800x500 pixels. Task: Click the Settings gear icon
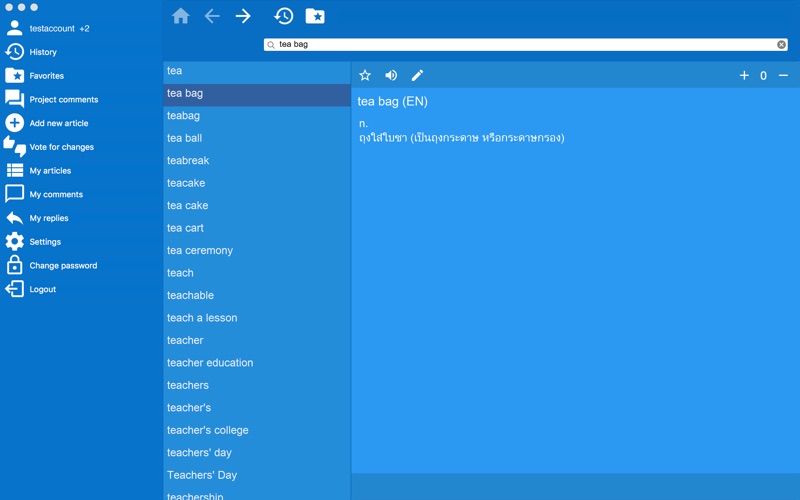pos(14,241)
